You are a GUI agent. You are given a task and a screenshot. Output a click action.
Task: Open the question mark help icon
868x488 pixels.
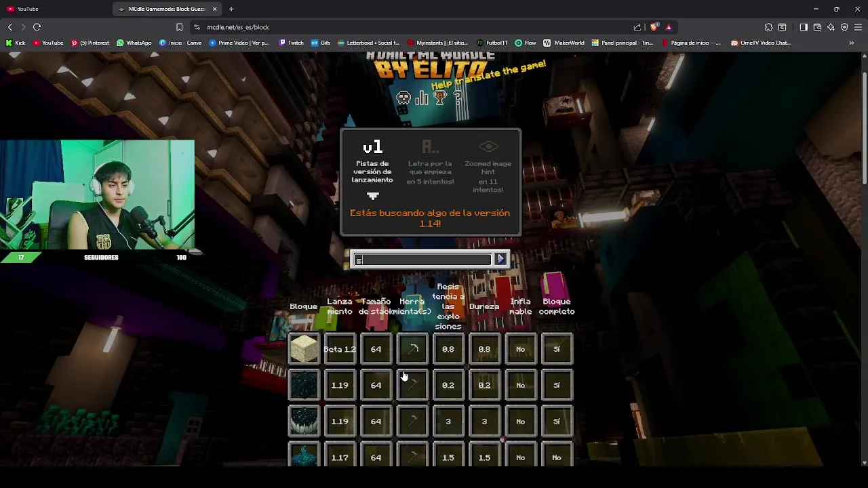tap(458, 98)
